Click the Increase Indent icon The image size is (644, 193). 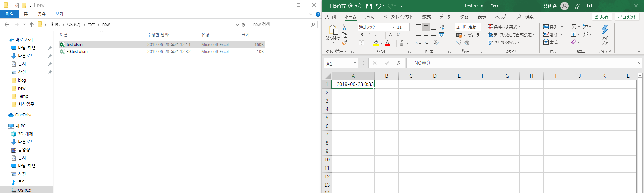pos(426,43)
